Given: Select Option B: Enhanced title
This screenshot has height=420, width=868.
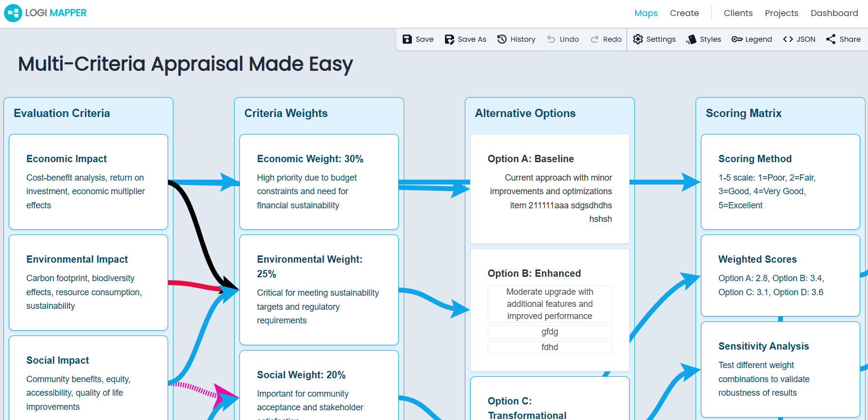Looking at the screenshot, I should 534,273.
